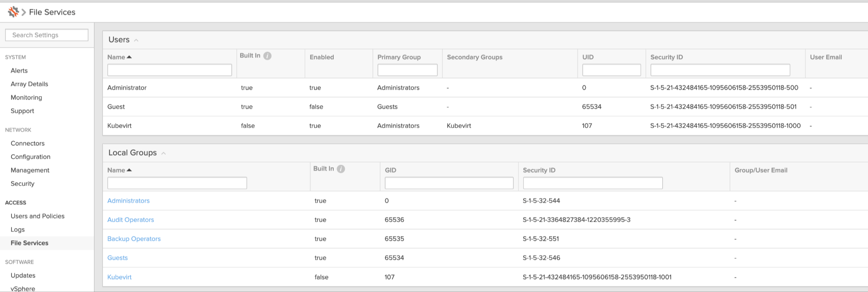Collapse the Local Groups panel chevron

[164, 153]
